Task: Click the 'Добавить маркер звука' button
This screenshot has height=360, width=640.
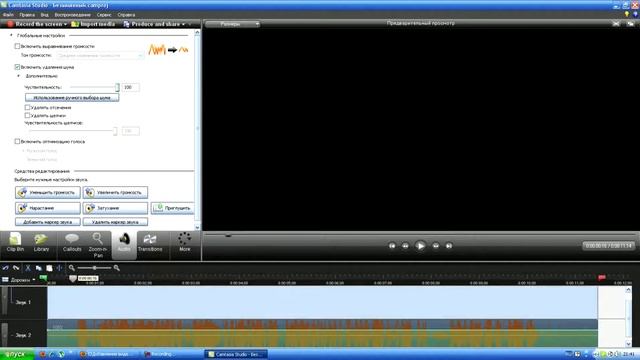Action: (x=48, y=222)
